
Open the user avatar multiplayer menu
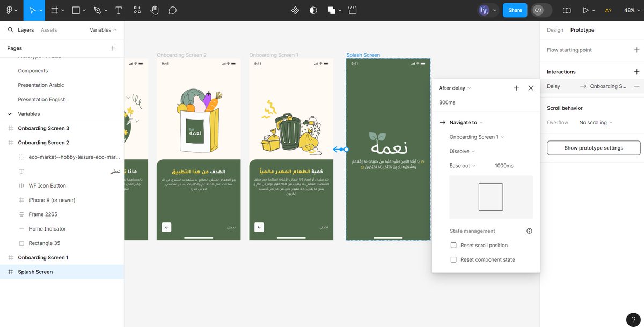[488, 10]
